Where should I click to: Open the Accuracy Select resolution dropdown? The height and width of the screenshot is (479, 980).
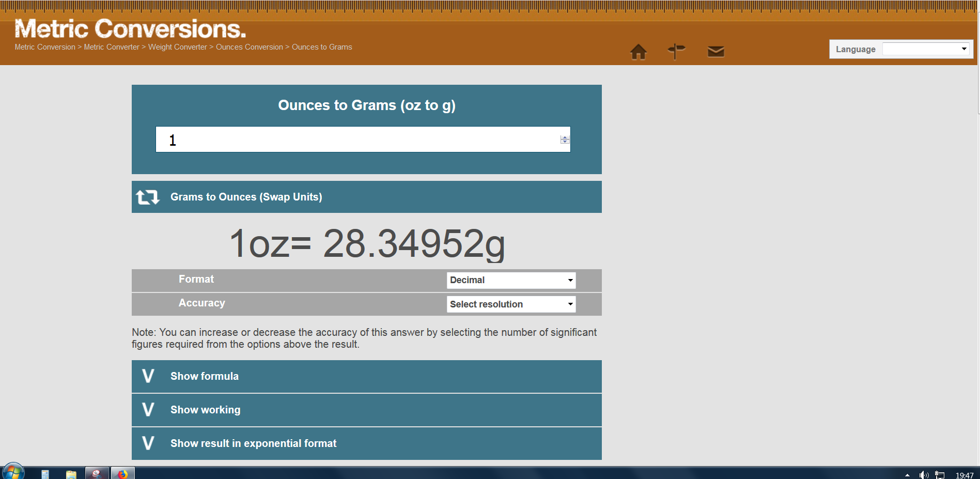511,304
